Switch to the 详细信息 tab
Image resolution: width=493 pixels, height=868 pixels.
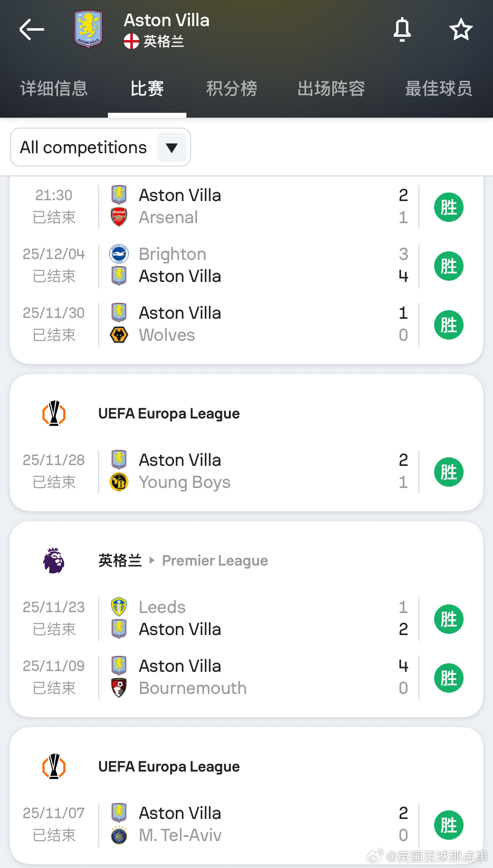[x=54, y=89]
